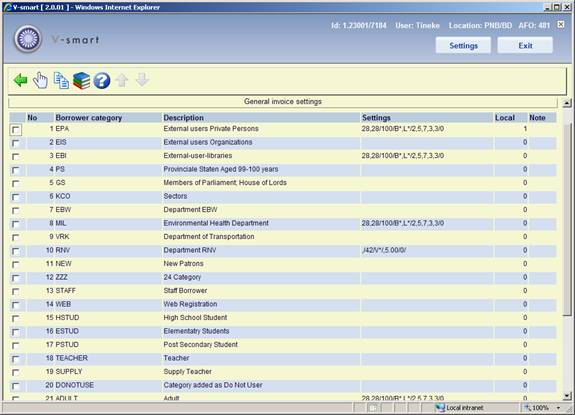Tick the checkbox for EIS row
The width and height of the screenshot is (575, 415).
tap(16, 143)
